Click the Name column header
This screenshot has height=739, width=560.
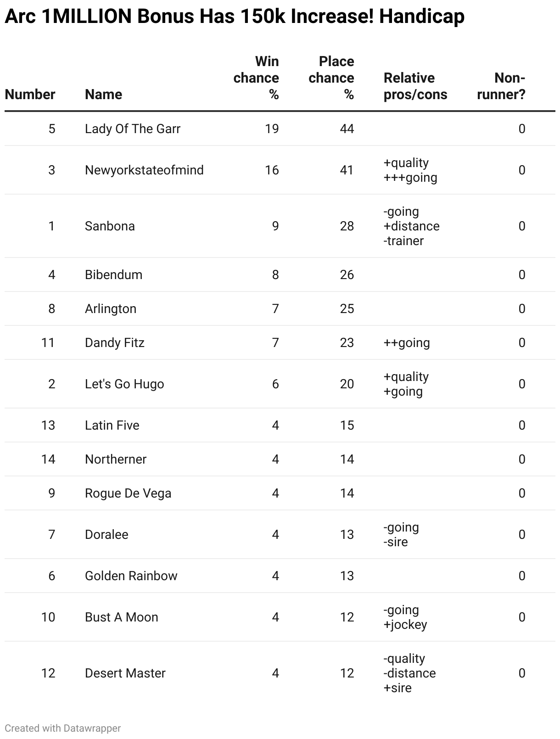click(x=103, y=95)
